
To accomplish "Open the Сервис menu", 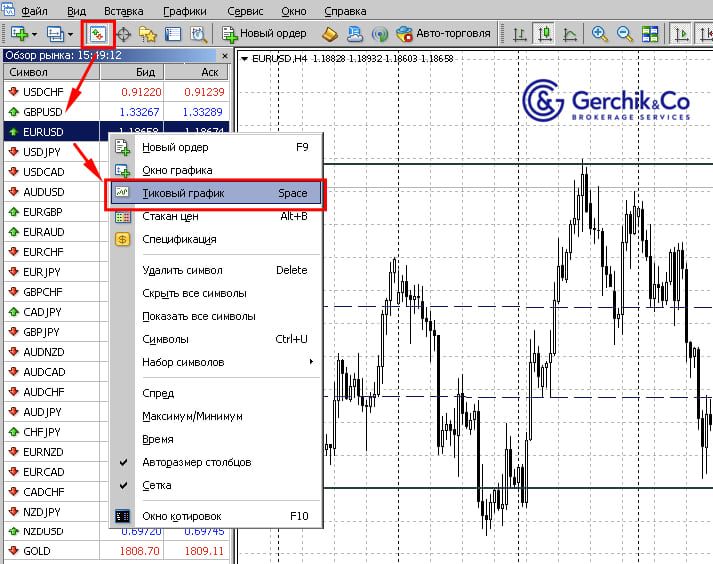I will pos(246,11).
